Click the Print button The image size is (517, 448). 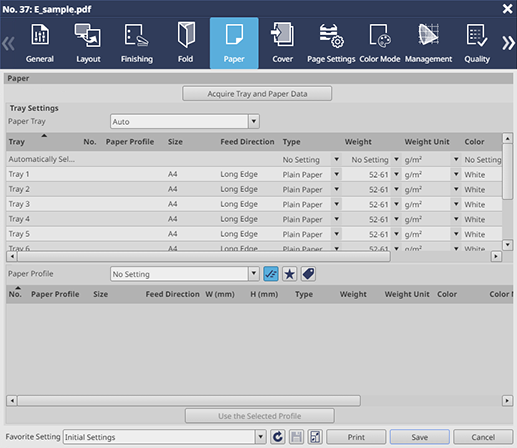pos(356,437)
